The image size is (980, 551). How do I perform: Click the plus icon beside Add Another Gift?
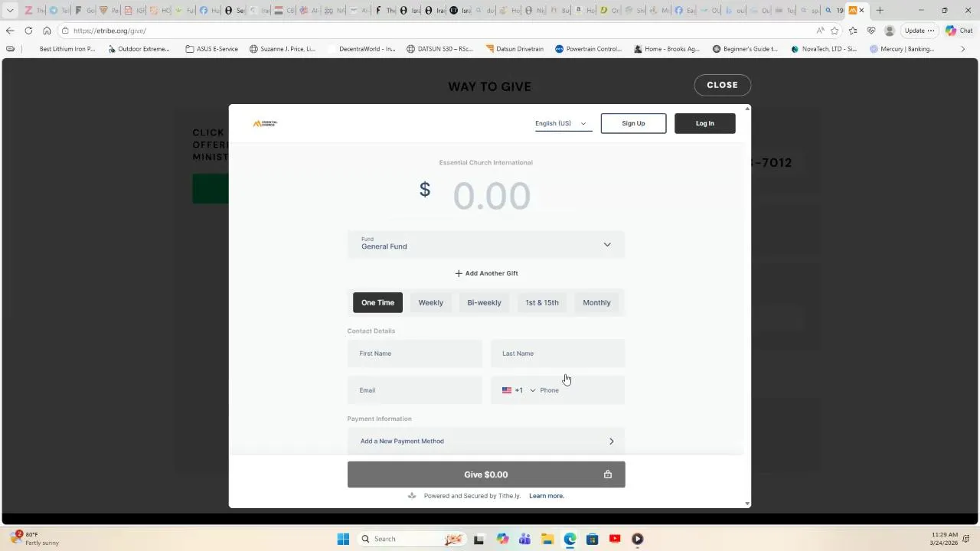(x=459, y=273)
